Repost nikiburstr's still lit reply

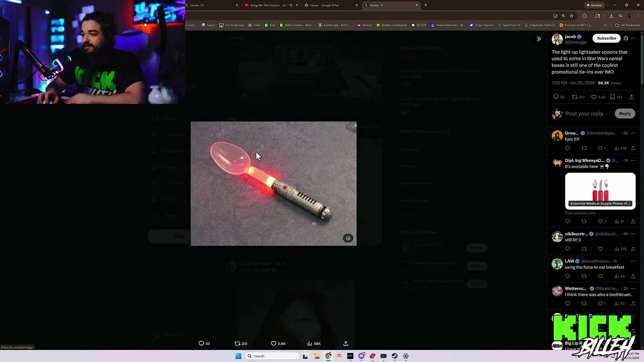[584, 249]
